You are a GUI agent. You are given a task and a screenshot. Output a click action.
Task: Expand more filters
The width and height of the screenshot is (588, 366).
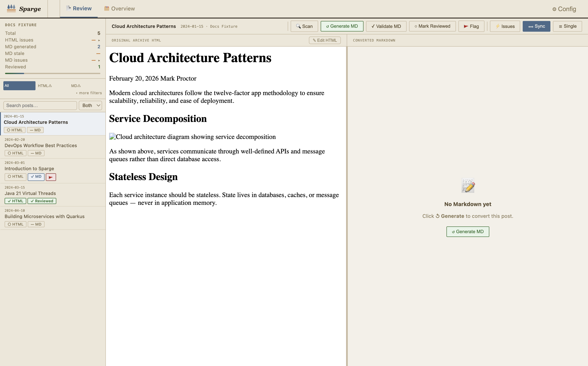click(89, 93)
